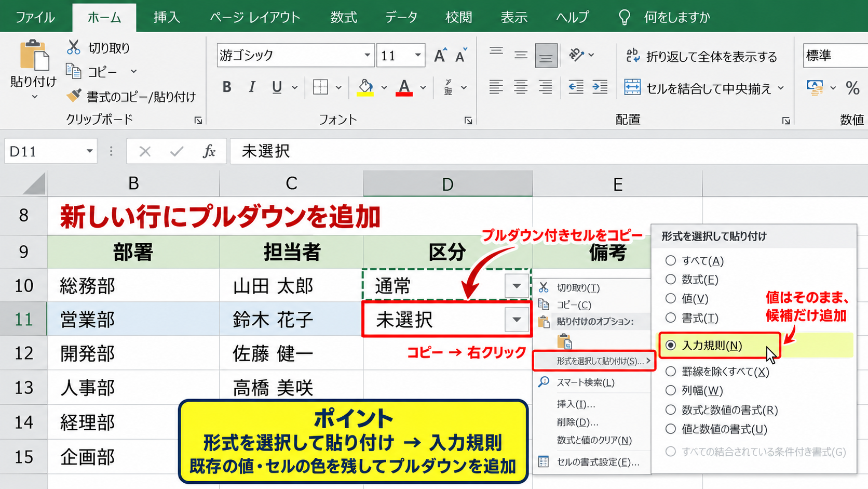Open the font name dropdown 游ゴシック
868x489 pixels.
(x=367, y=55)
